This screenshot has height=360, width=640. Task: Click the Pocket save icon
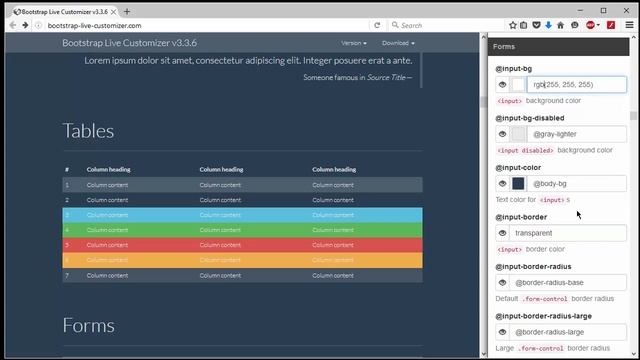(536, 25)
